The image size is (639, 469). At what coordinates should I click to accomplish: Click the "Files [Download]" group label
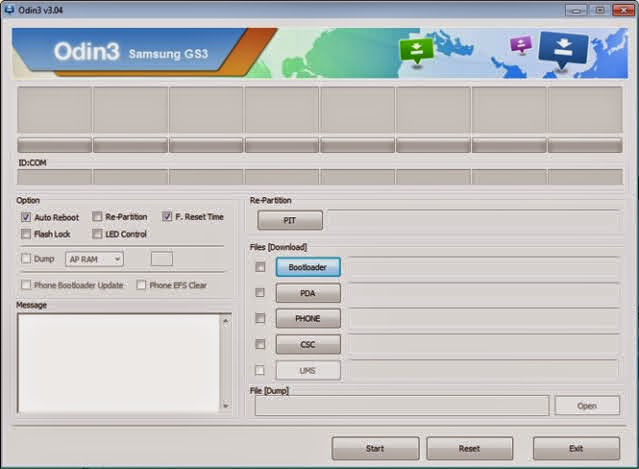pyautogui.click(x=278, y=247)
